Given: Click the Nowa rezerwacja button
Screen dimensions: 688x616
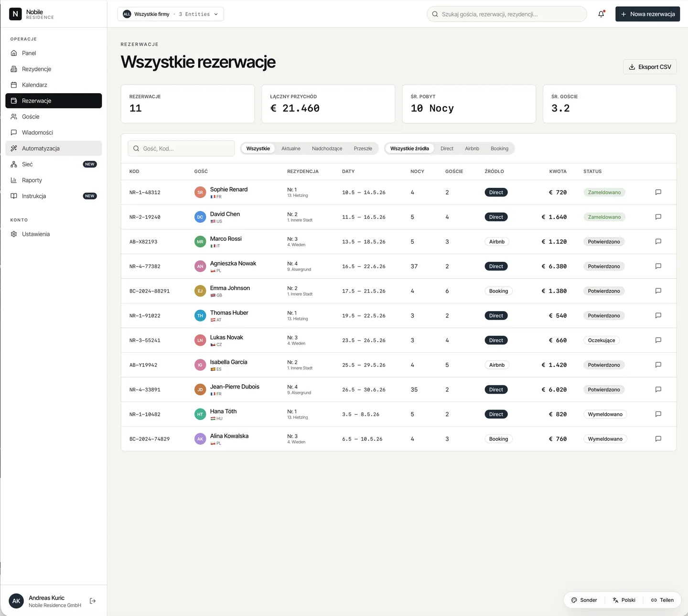Looking at the screenshot, I should point(647,14).
